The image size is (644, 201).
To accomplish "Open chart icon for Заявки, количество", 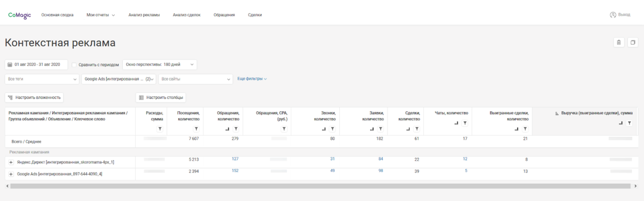I will click(372, 130).
